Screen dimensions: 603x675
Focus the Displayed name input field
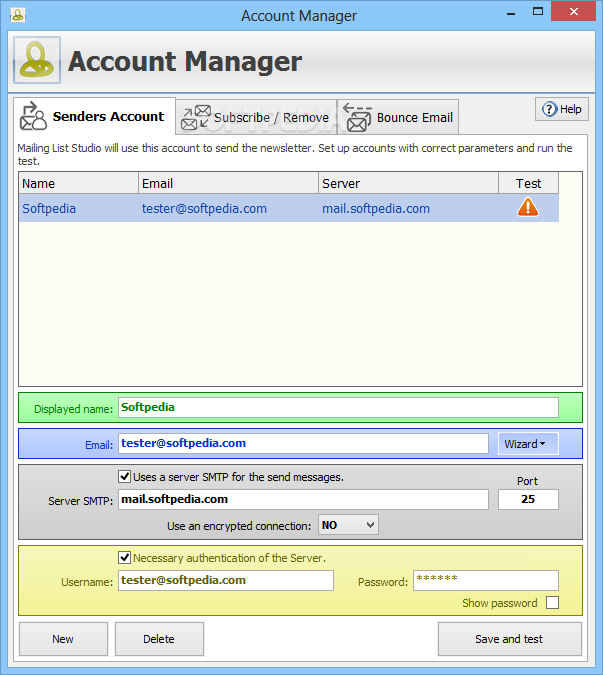[x=338, y=407]
